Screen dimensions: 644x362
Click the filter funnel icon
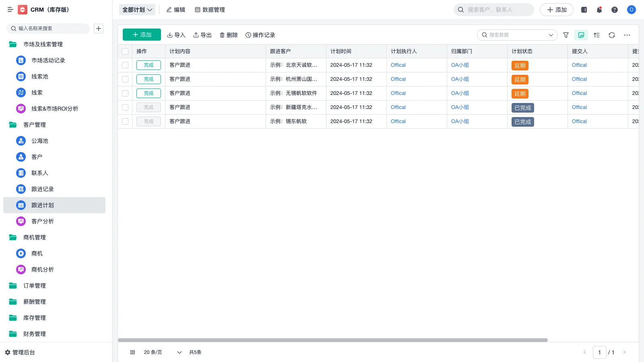click(x=566, y=35)
